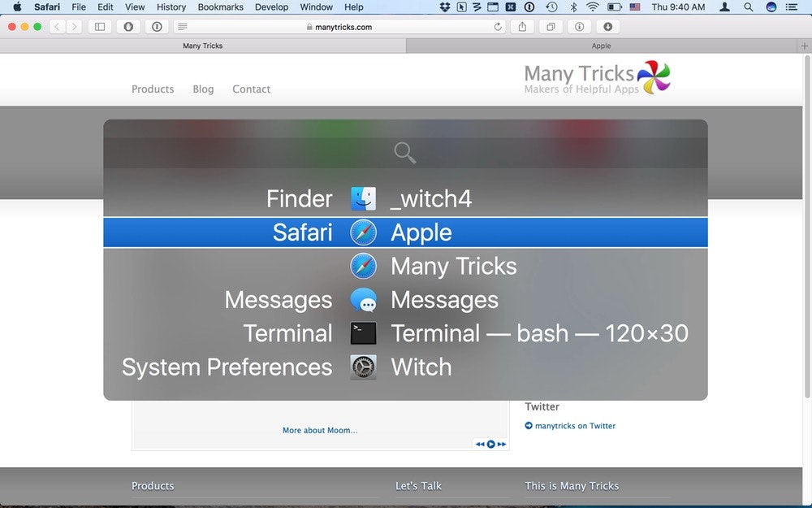This screenshot has width=812, height=508.
Task: Open the US flag input source menu
Action: 635,7
